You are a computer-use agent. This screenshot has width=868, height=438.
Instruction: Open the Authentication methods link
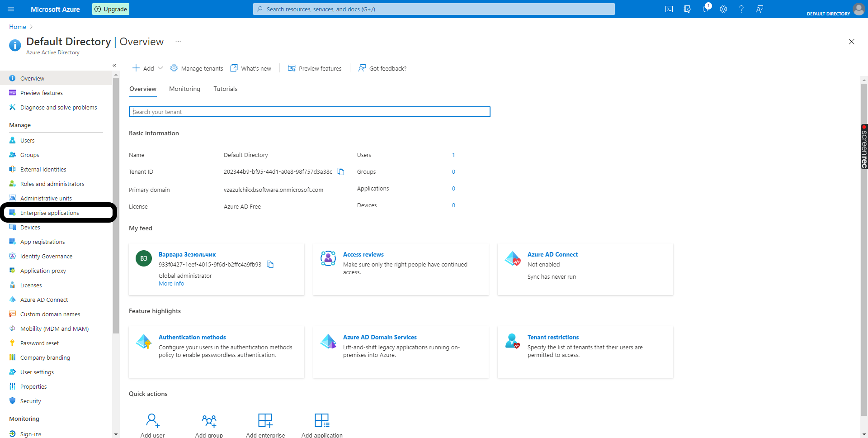point(192,337)
